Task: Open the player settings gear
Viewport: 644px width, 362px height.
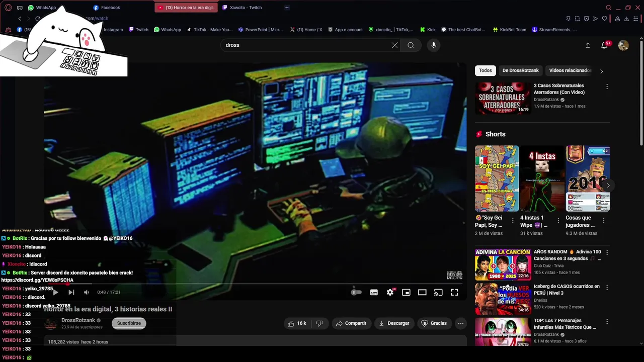Action: 390,292
